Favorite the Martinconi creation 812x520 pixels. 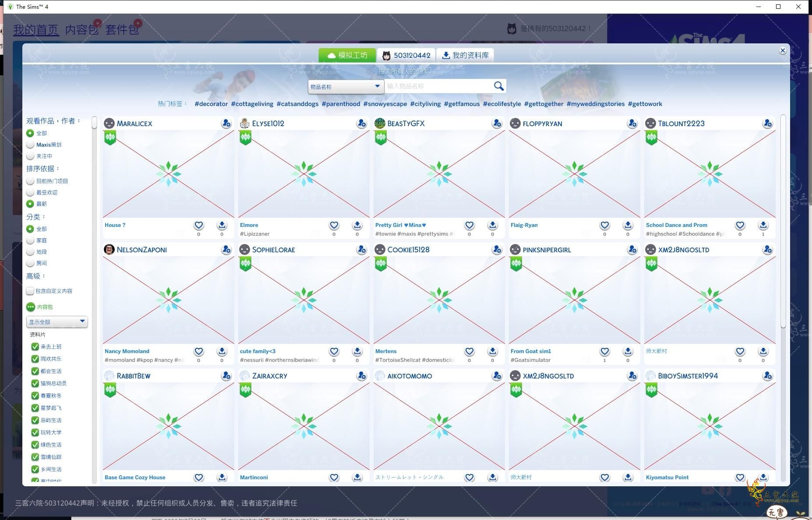click(334, 478)
